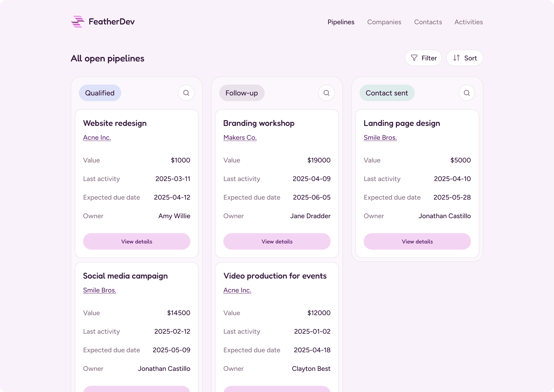
Task: Open Acne Inc. link under Website redesign
Action: [x=97, y=138]
